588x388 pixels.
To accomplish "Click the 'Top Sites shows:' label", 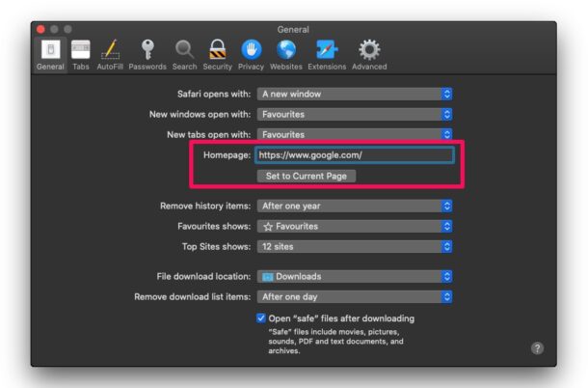I will (x=216, y=246).
